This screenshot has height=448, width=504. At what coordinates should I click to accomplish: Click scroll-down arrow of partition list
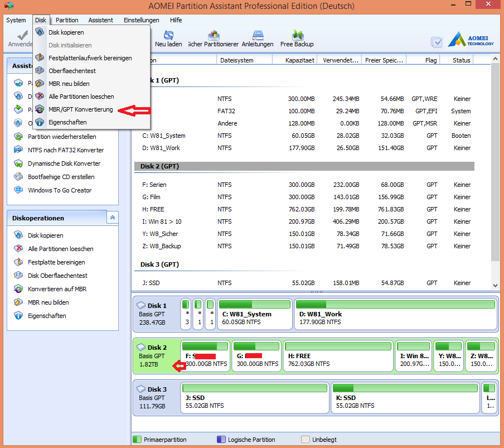click(x=495, y=285)
